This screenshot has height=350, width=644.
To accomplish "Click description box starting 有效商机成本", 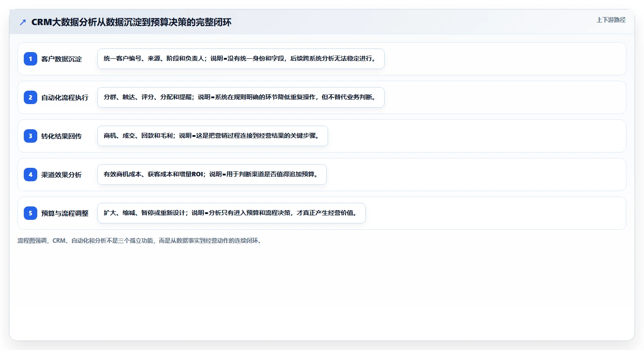I will coord(212,175).
